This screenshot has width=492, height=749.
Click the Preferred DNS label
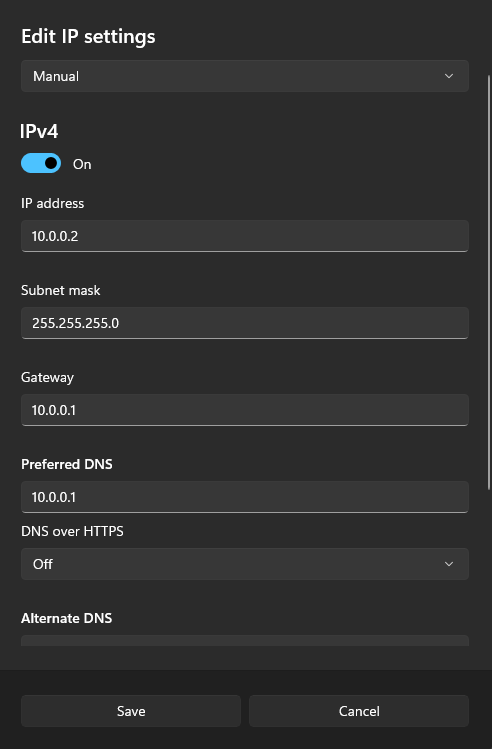point(67,464)
